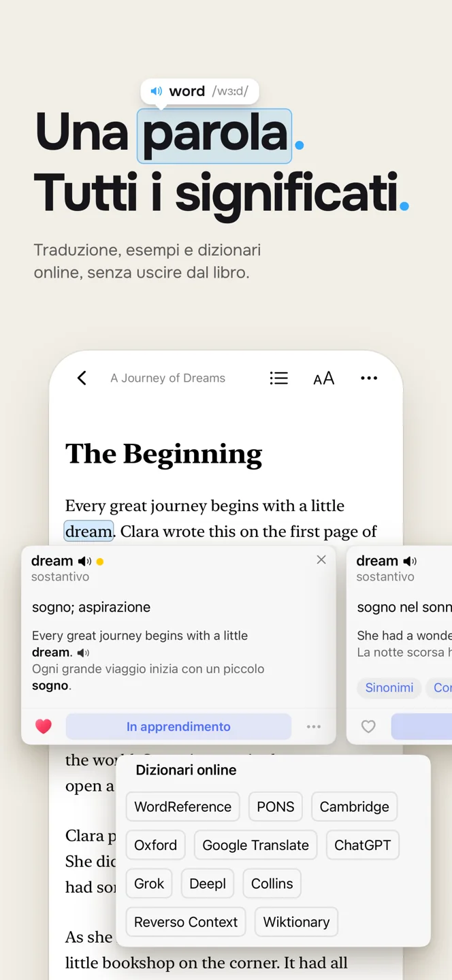Open Reverso Context option
This screenshot has width=452, height=980.
(x=186, y=922)
